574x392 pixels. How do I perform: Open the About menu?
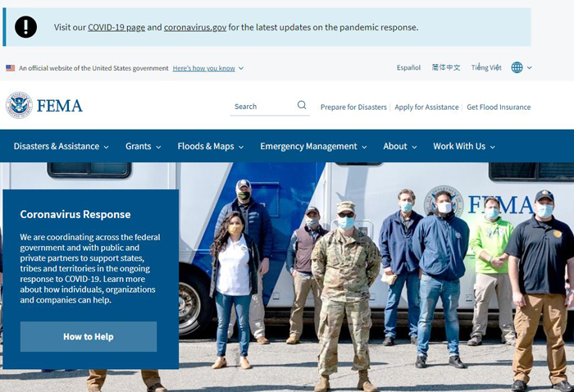(395, 147)
